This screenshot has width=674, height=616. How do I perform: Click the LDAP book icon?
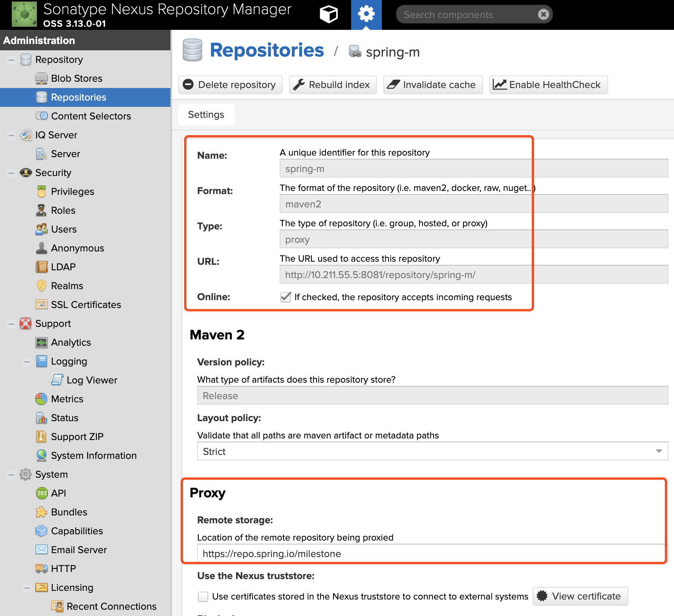pyautogui.click(x=41, y=267)
